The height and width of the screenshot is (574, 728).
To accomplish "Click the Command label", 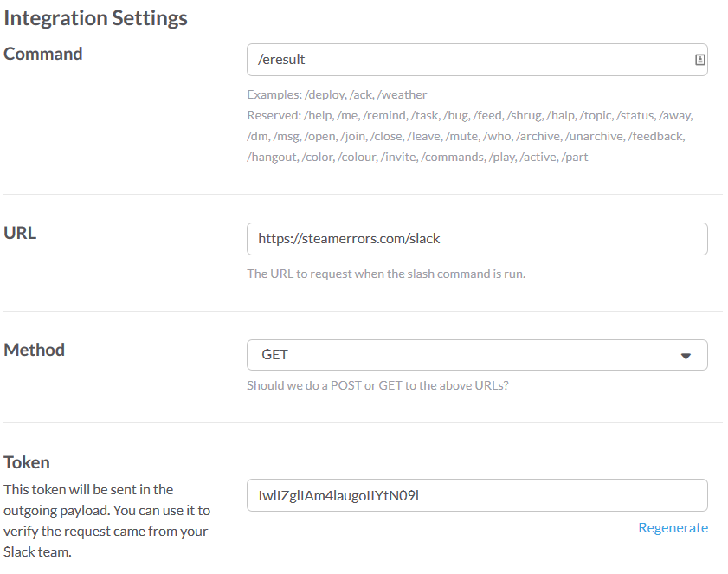I will point(42,54).
